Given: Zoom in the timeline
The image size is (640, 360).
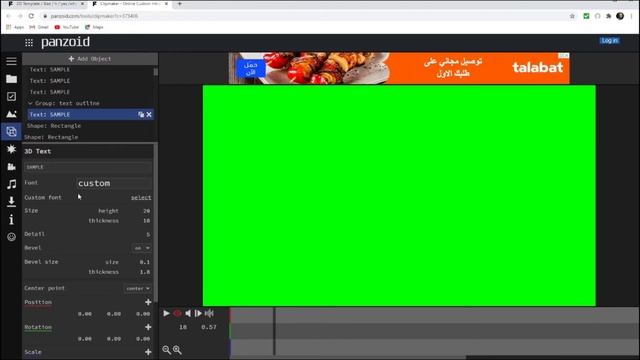Looking at the screenshot, I should (177, 350).
